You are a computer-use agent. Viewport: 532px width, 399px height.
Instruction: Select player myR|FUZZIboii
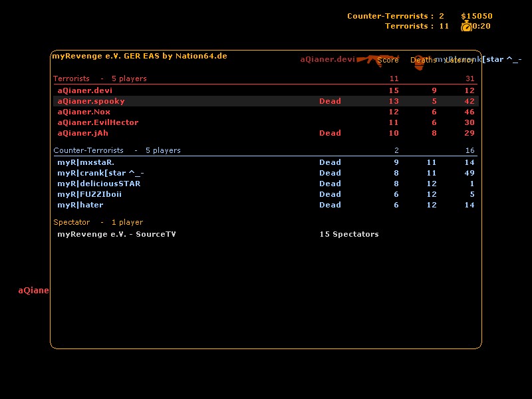(x=89, y=194)
